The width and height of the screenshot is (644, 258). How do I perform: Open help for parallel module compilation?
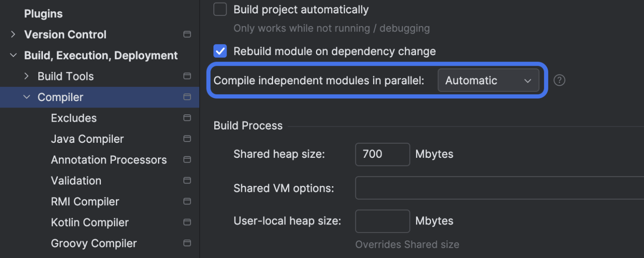tap(559, 80)
